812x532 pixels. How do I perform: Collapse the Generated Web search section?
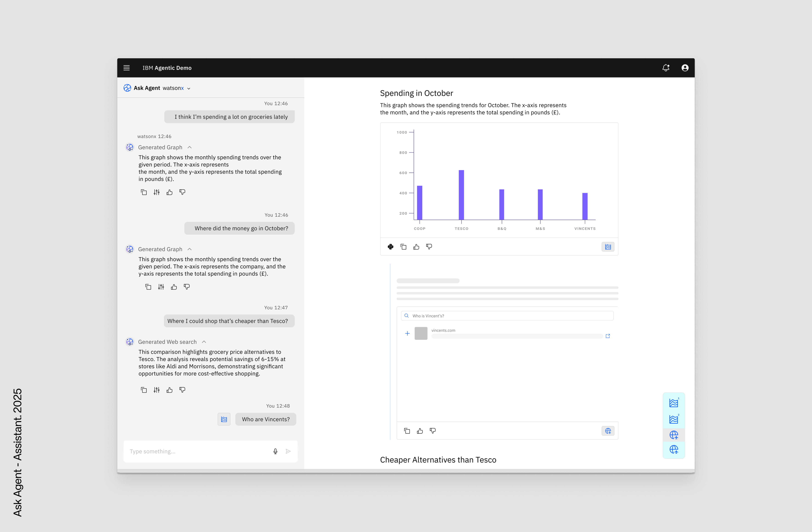pos(204,342)
